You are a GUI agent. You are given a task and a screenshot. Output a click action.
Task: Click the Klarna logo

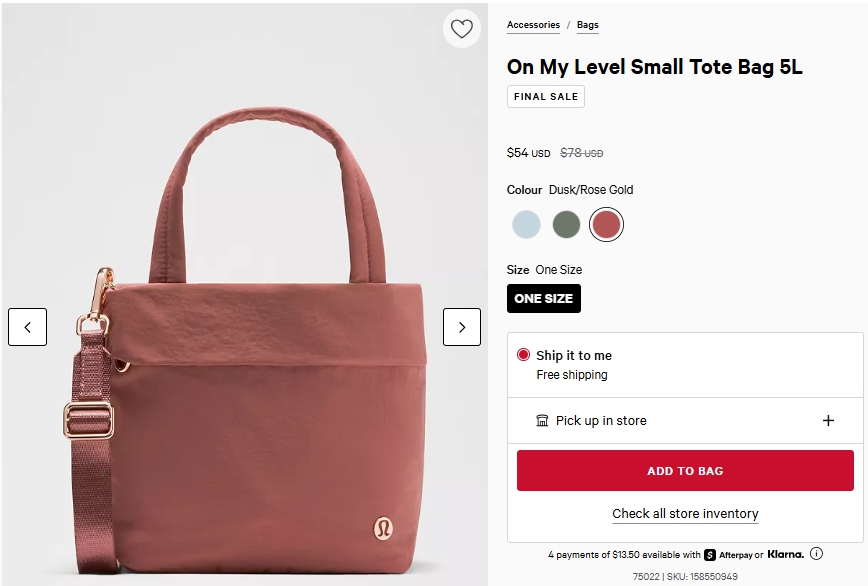point(786,555)
